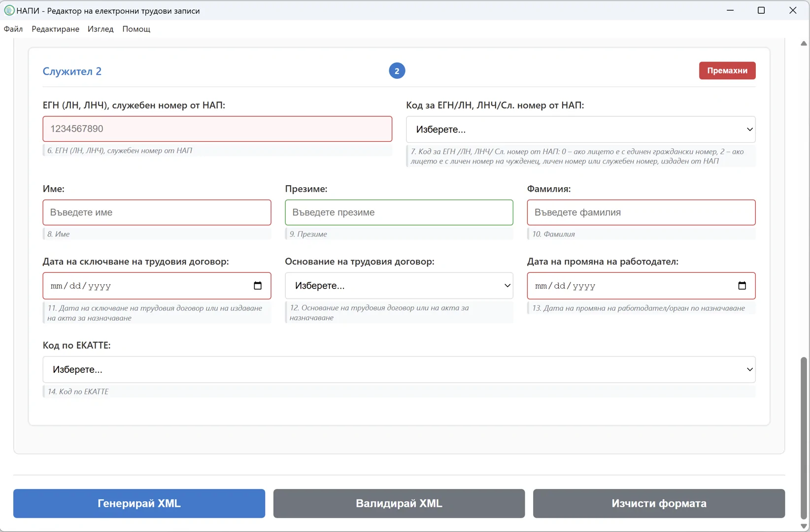Click the vertical scrollbar thumb

[x=804, y=437]
